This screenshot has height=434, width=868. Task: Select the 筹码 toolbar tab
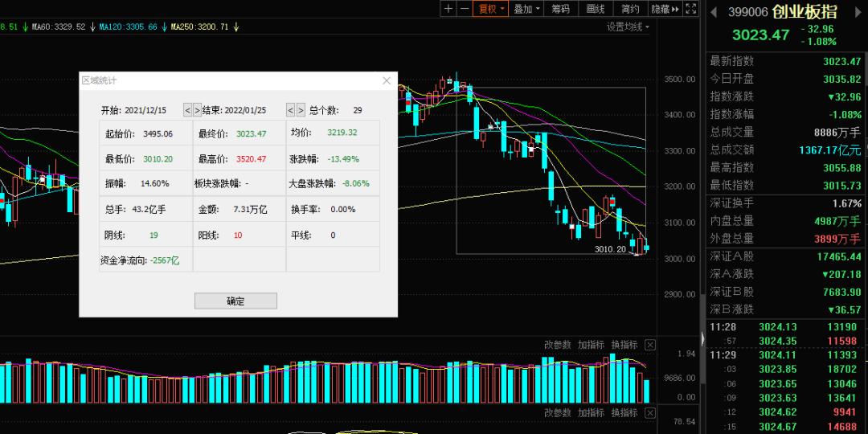(560, 9)
